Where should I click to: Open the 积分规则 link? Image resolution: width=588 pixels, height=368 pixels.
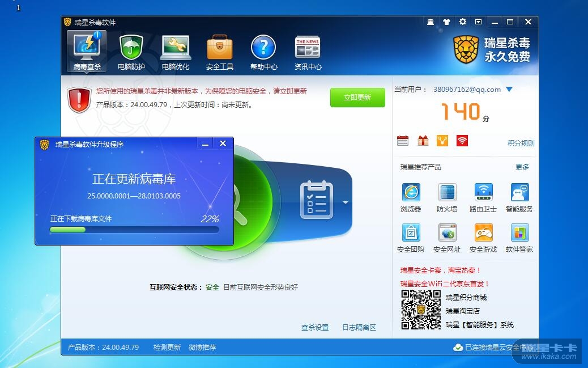521,143
